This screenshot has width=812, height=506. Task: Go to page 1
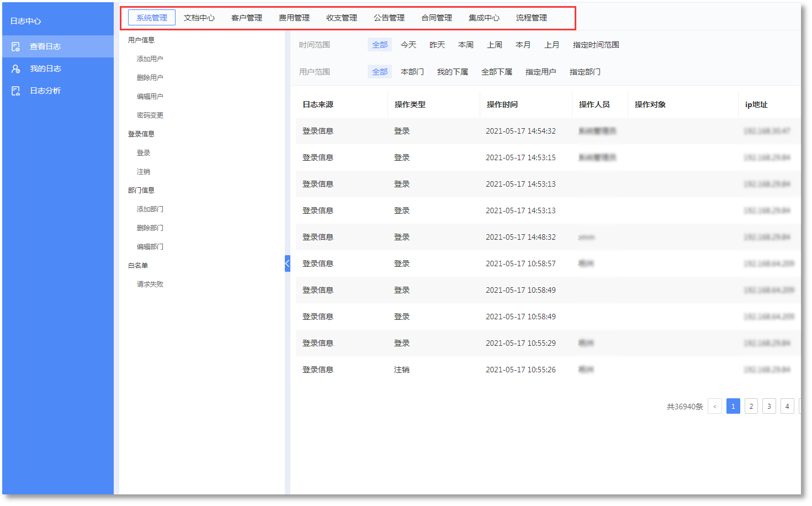(733, 407)
